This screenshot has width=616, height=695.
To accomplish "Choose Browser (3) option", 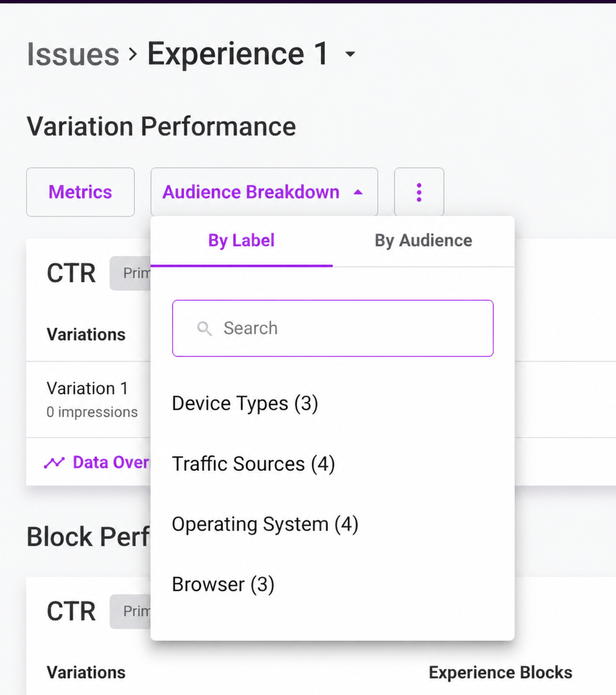I will coord(223,584).
